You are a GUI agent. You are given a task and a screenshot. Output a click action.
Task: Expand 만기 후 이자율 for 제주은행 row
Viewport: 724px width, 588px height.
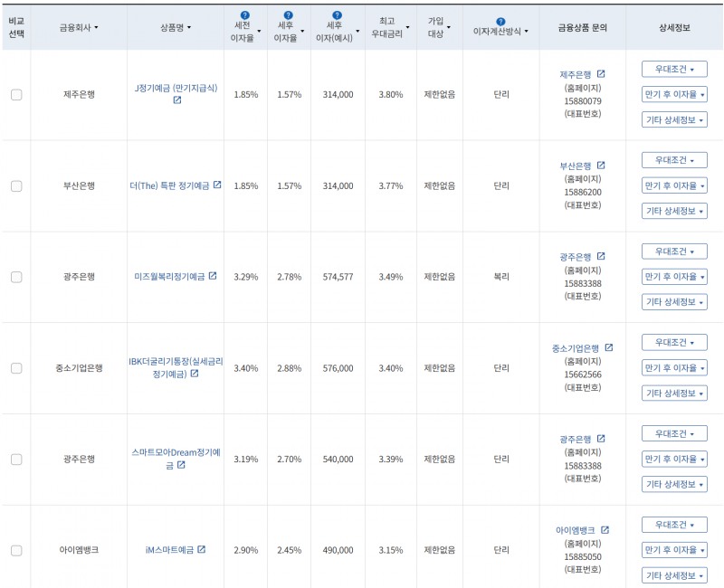pos(674,95)
